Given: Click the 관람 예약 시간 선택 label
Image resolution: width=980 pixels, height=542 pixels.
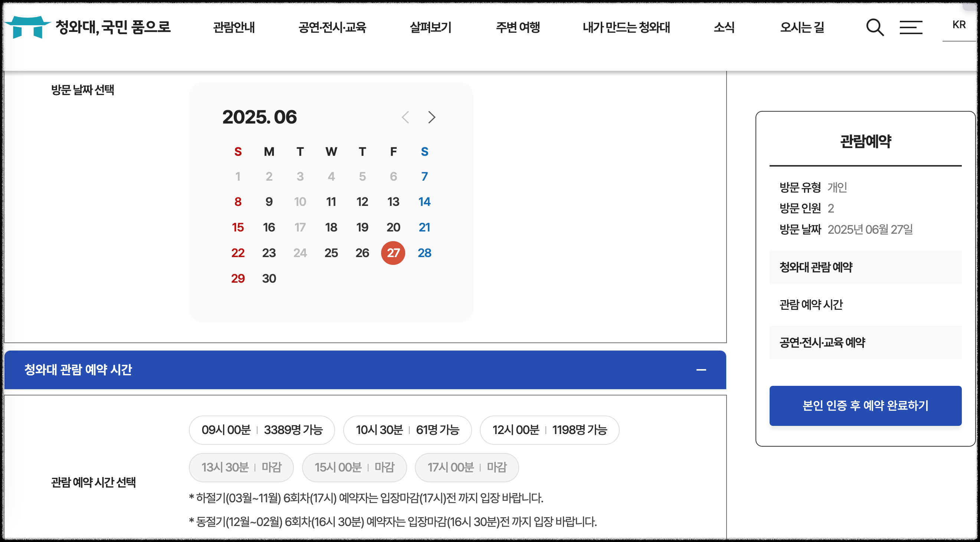Looking at the screenshot, I should (x=93, y=482).
